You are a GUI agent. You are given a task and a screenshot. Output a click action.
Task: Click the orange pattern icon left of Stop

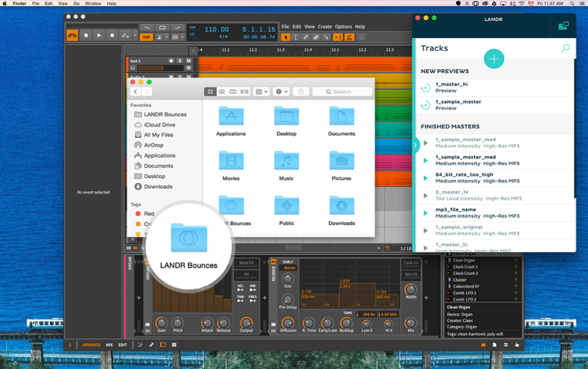(x=72, y=36)
